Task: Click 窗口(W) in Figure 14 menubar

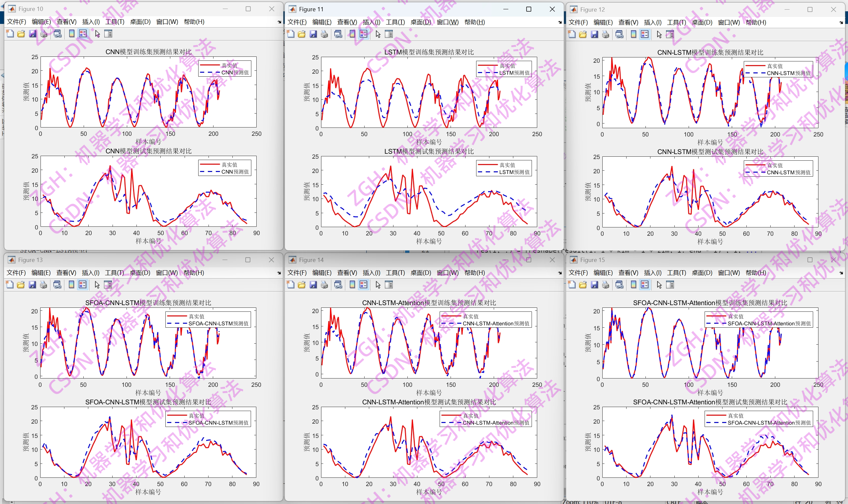Action: pyautogui.click(x=447, y=273)
